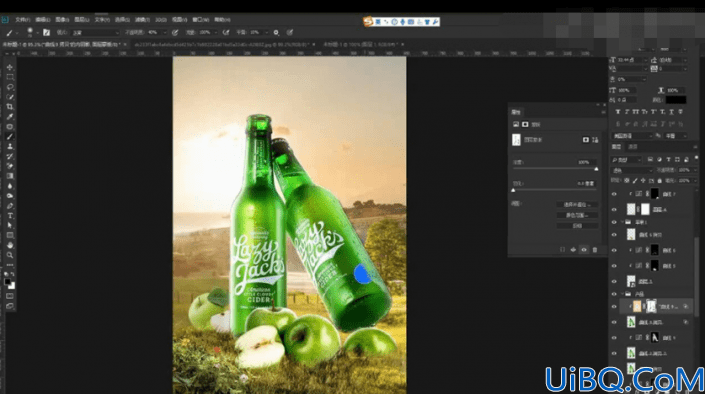Hide the 曲线 5 layer

click(x=614, y=266)
